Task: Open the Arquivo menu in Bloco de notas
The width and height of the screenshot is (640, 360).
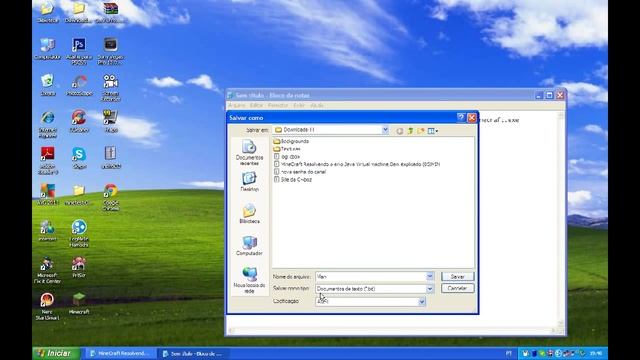Action: tap(237, 105)
